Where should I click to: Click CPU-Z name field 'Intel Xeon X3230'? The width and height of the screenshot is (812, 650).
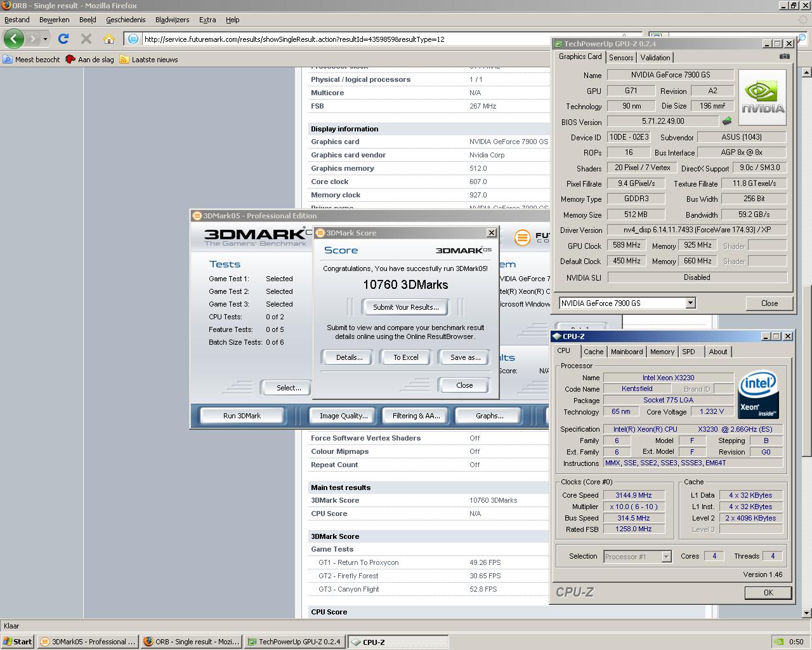pos(668,378)
